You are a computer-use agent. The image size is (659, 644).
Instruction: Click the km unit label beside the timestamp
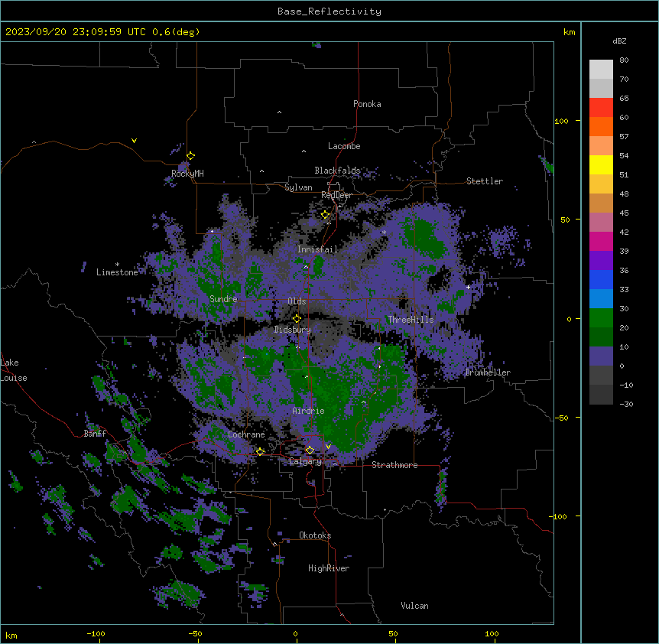click(569, 32)
